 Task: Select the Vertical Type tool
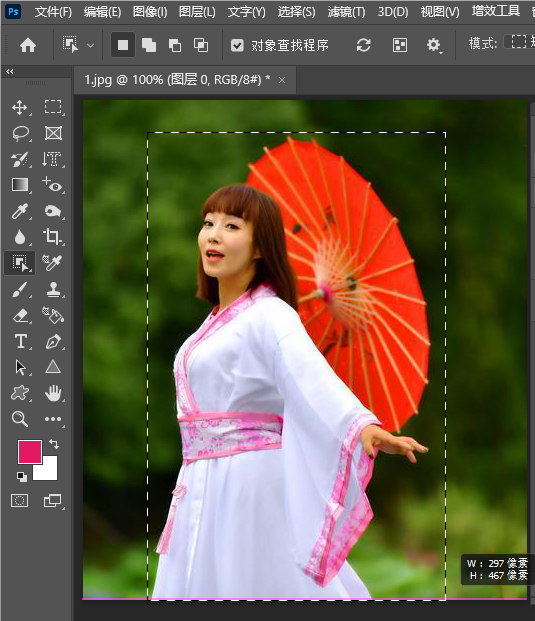point(52,159)
